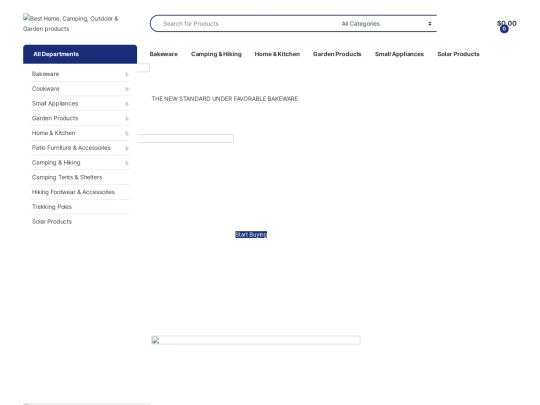
Task: Open Garden Products in the top navigation
Action: [x=337, y=54]
